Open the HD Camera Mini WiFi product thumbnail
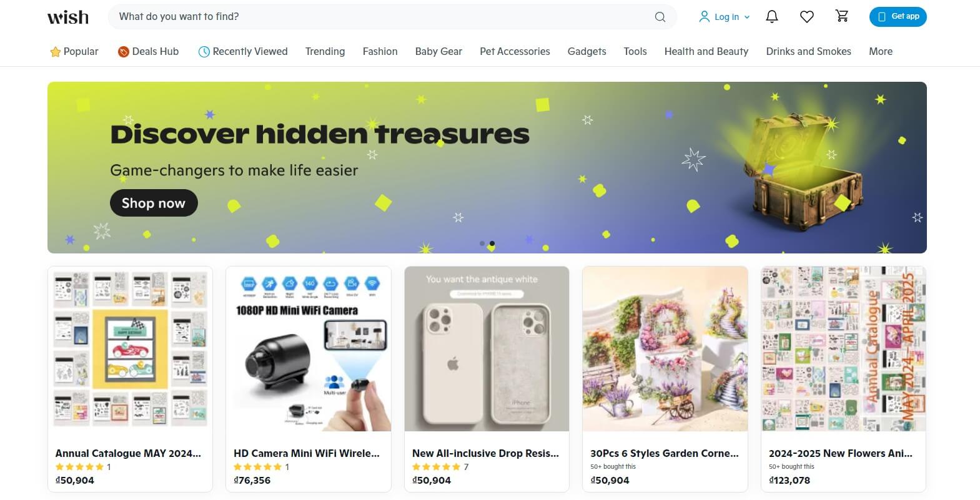The height and width of the screenshot is (500, 980). coord(309,349)
